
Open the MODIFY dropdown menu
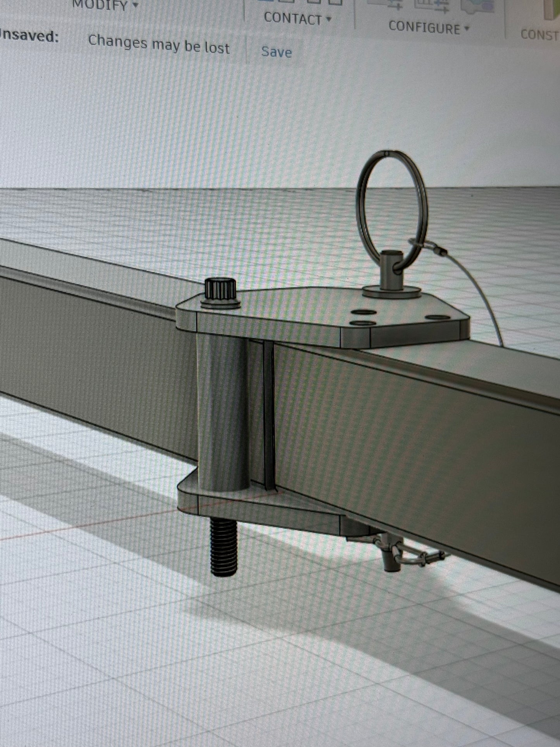pyautogui.click(x=105, y=5)
